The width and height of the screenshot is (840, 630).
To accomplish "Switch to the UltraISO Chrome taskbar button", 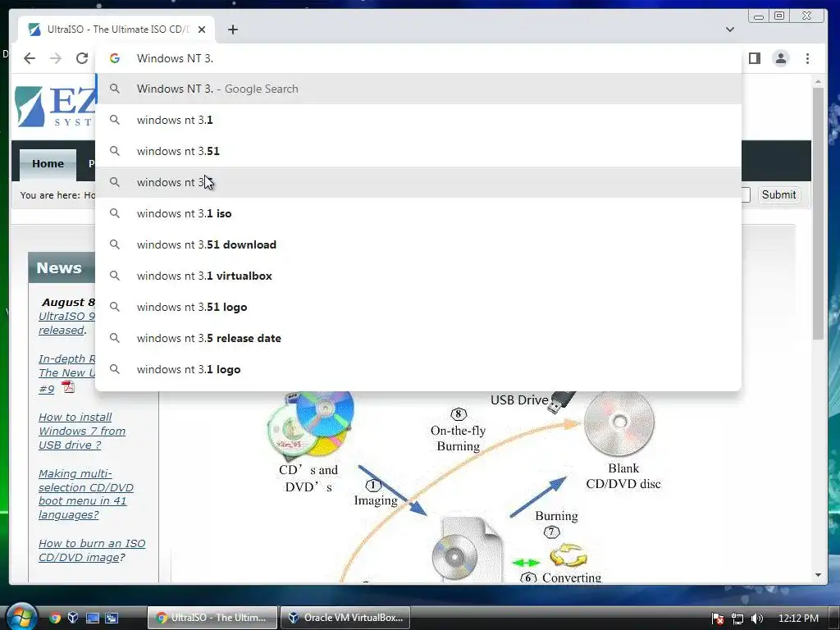I will (212, 618).
